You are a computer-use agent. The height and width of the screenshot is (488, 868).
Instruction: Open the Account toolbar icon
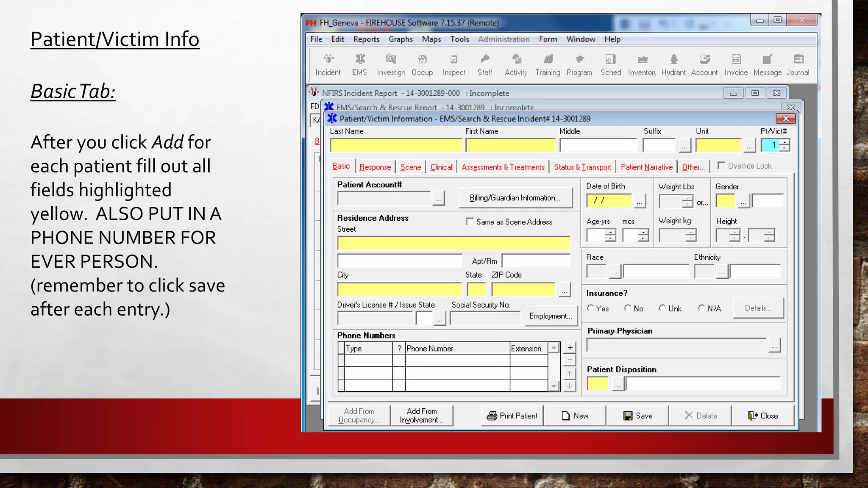point(704,65)
